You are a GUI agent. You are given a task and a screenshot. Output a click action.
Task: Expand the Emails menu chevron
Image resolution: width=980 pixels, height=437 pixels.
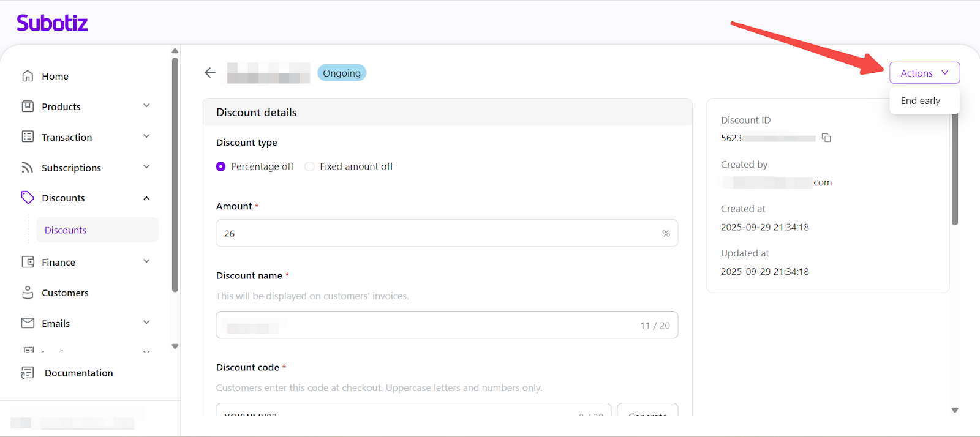[x=146, y=323]
